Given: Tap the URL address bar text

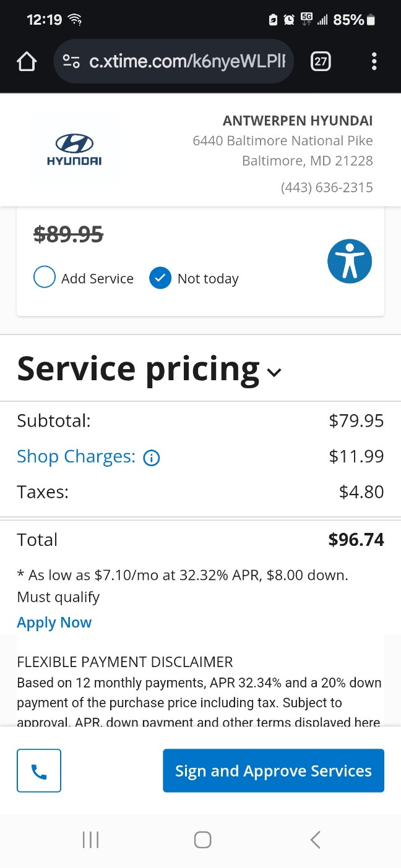Looking at the screenshot, I should [187, 61].
